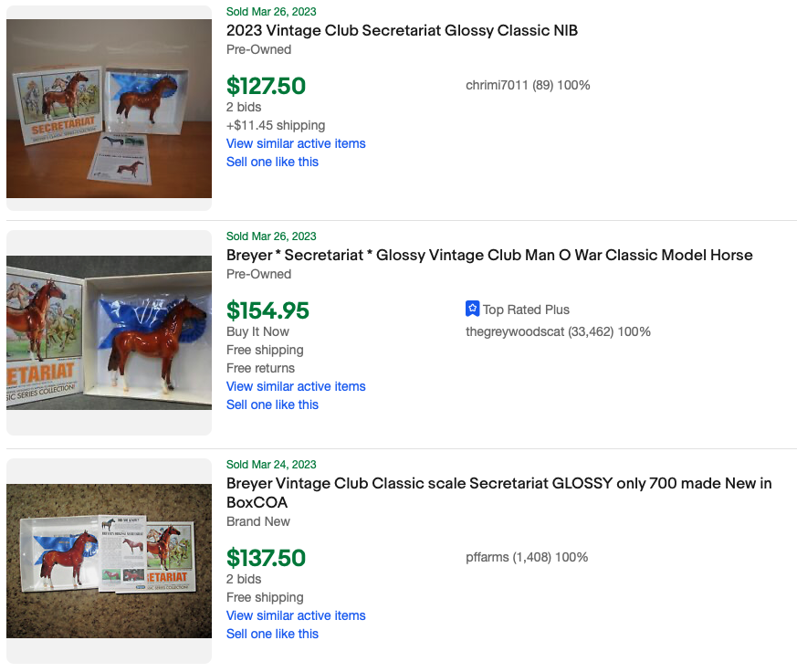Open the 2023 Vintage Club Secretariat listing title
Image resolution: width=797 pixels, height=672 pixels.
pyautogui.click(x=402, y=31)
